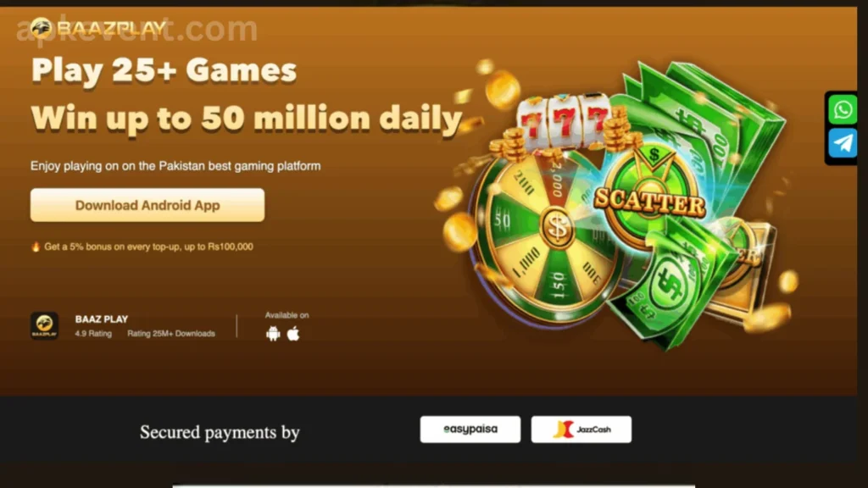Click the 4.9 Rating label
The height and width of the screenshot is (488, 868).
(93, 334)
